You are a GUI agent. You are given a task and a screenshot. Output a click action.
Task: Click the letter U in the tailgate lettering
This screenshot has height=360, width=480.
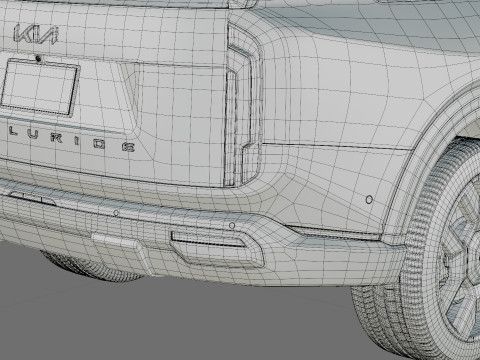32,134
